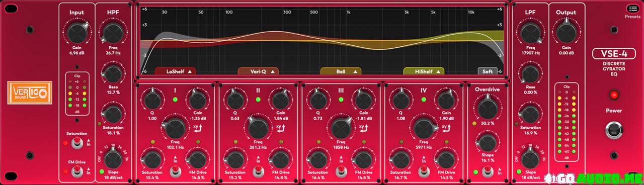Open the HiShelf filter type dropdown
644x185 pixels.
pos(424,71)
